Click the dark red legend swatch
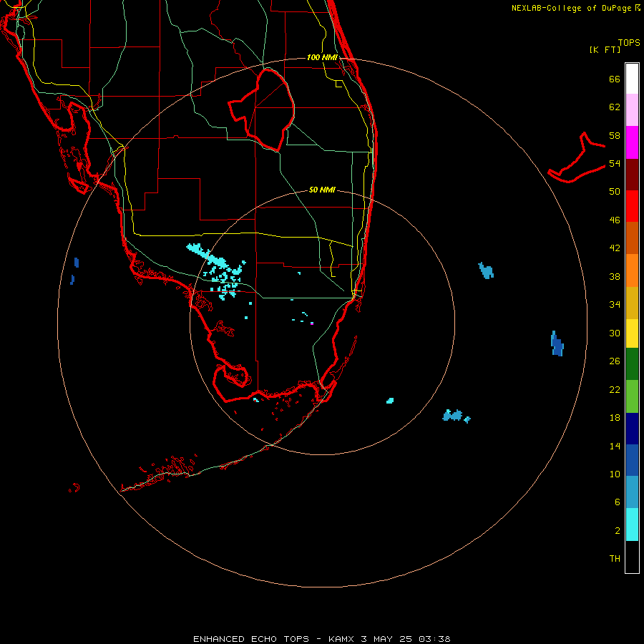 tap(632, 175)
